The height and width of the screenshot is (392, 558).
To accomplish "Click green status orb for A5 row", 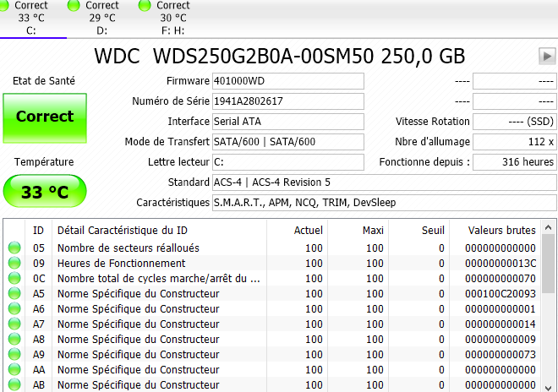I will click(x=15, y=294).
